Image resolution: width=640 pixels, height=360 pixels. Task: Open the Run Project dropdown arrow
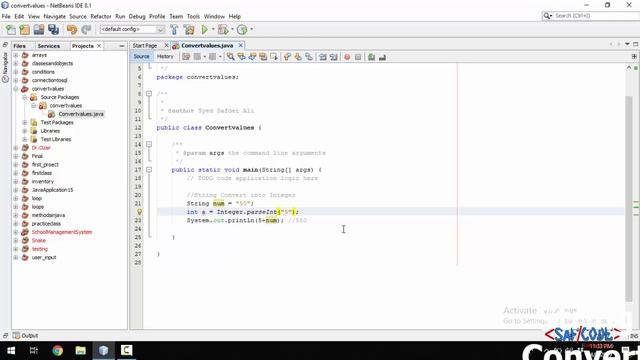point(213,29)
